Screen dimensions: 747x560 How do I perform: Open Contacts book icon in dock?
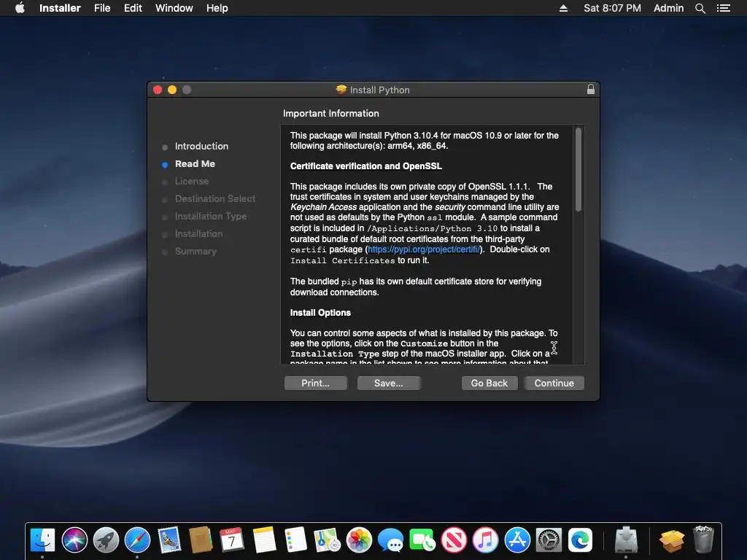201,540
